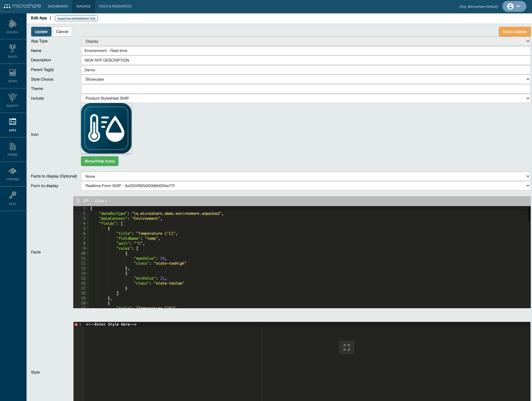Collapse the rules array at line 9
This screenshot has height=401, width=532.
(x=88, y=248)
